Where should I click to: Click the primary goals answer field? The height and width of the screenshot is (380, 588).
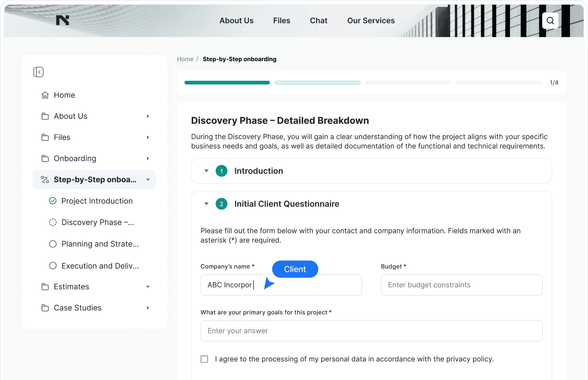(372, 331)
